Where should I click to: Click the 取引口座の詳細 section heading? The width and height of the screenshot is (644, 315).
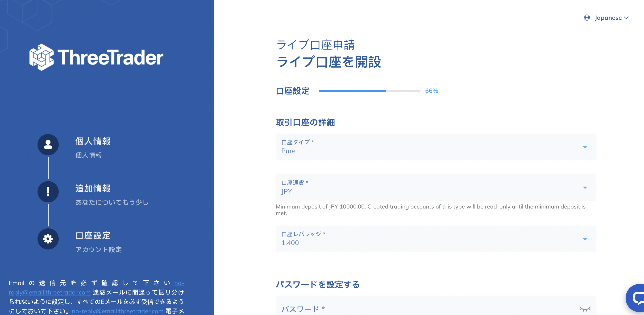(x=305, y=123)
